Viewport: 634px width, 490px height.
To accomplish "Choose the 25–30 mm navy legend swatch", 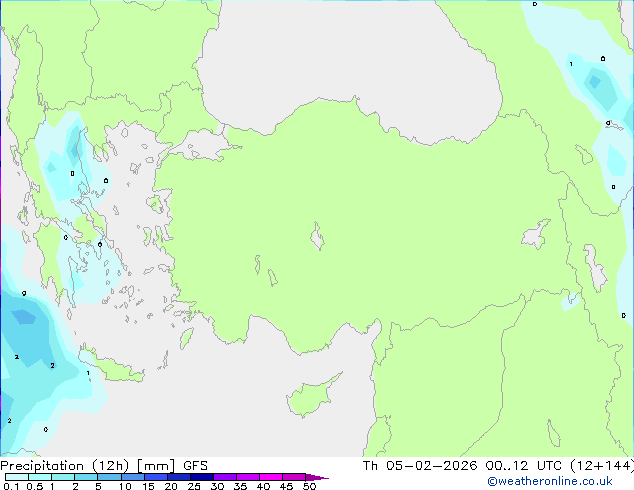I will click(201, 477).
